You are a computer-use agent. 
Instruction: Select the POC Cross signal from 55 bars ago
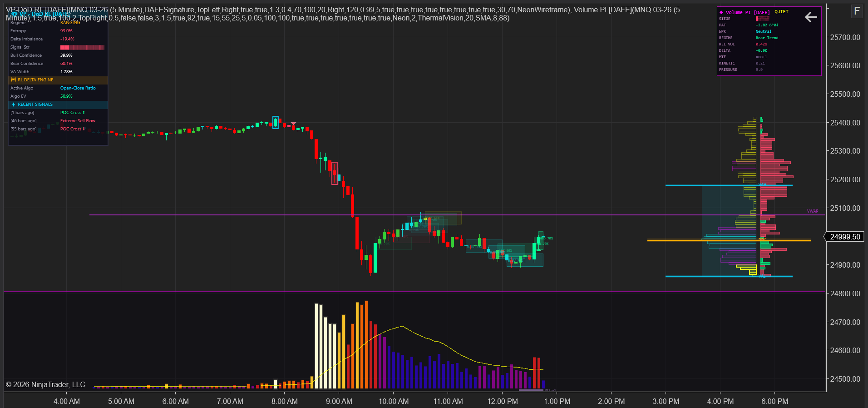tap(73, 129)
